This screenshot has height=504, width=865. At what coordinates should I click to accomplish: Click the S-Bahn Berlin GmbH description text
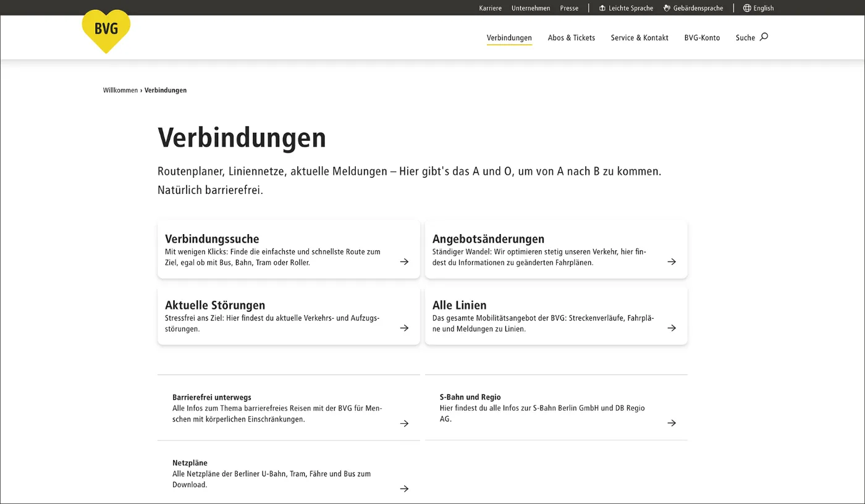[x=542, y=413]
